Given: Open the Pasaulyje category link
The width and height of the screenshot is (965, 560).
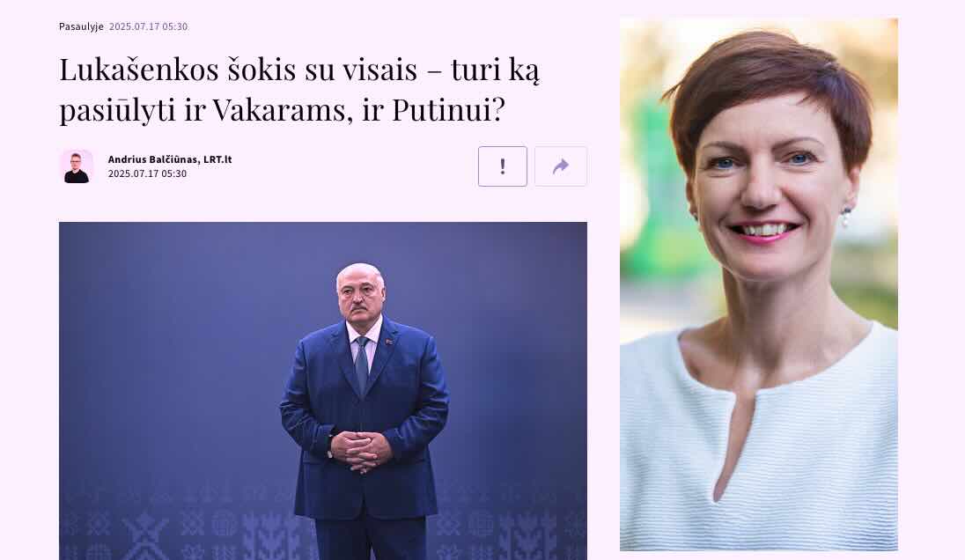Looking at the screenshot, I should click(81, 26).
